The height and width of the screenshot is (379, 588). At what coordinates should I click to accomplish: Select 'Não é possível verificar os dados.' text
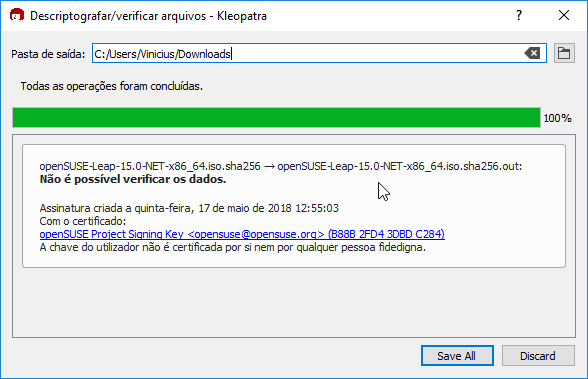[x=133, y=179]
